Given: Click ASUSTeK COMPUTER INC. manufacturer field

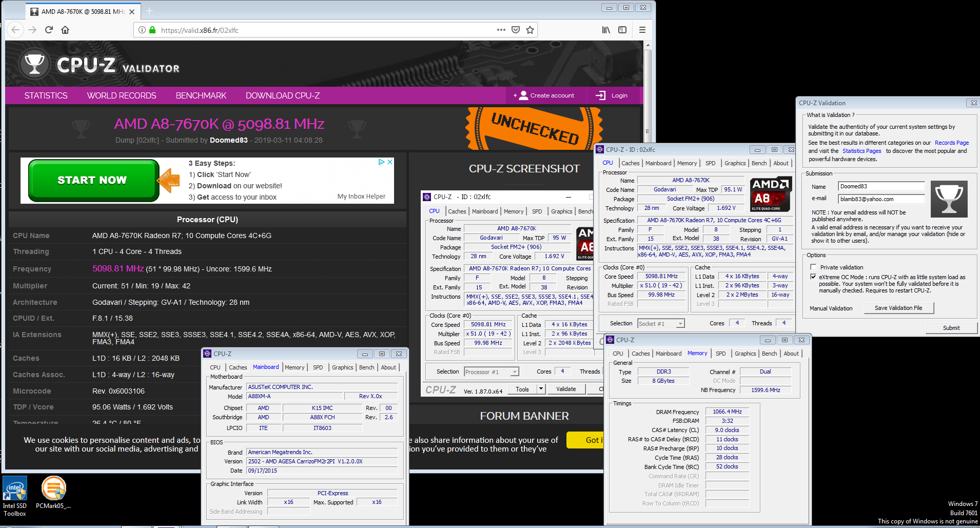Looking at the screenshot, I should (x=322, y=387).
